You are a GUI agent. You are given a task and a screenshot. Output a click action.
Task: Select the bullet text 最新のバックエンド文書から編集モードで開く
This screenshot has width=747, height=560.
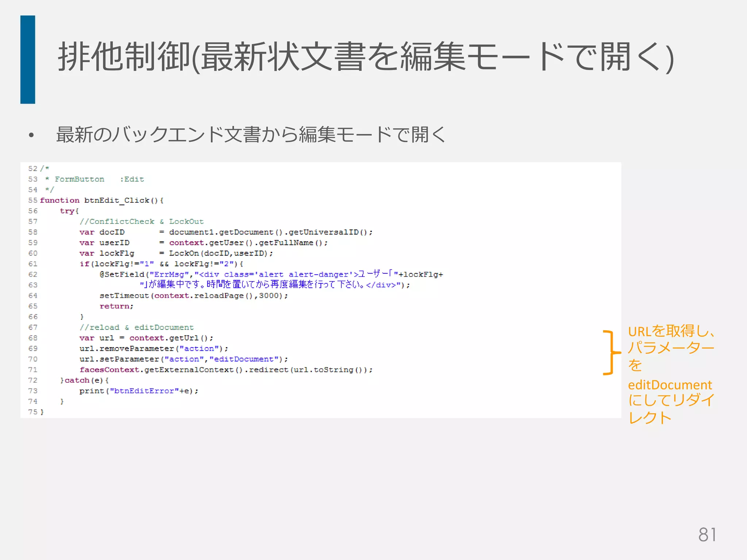tap(251, 134)
